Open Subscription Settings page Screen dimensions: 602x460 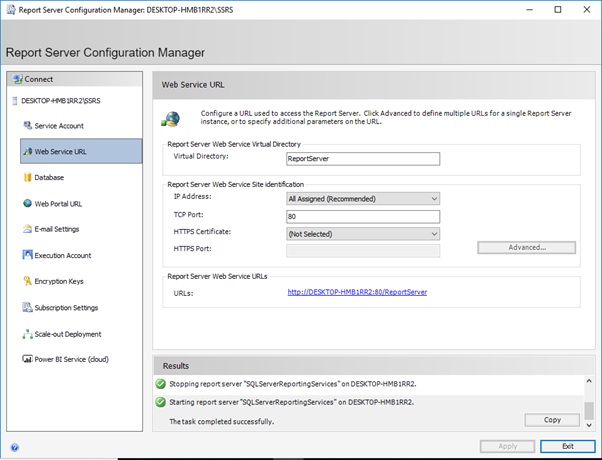pos(66,308)
